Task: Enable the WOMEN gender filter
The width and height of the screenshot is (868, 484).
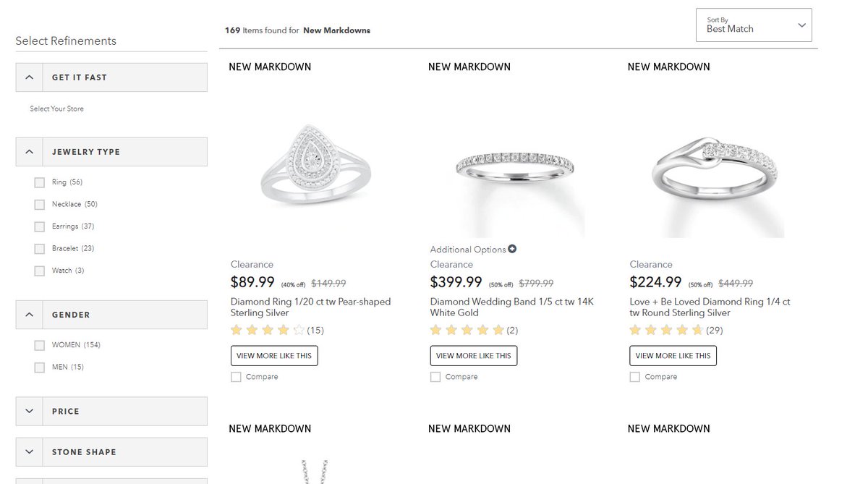Action: point(40,345)
